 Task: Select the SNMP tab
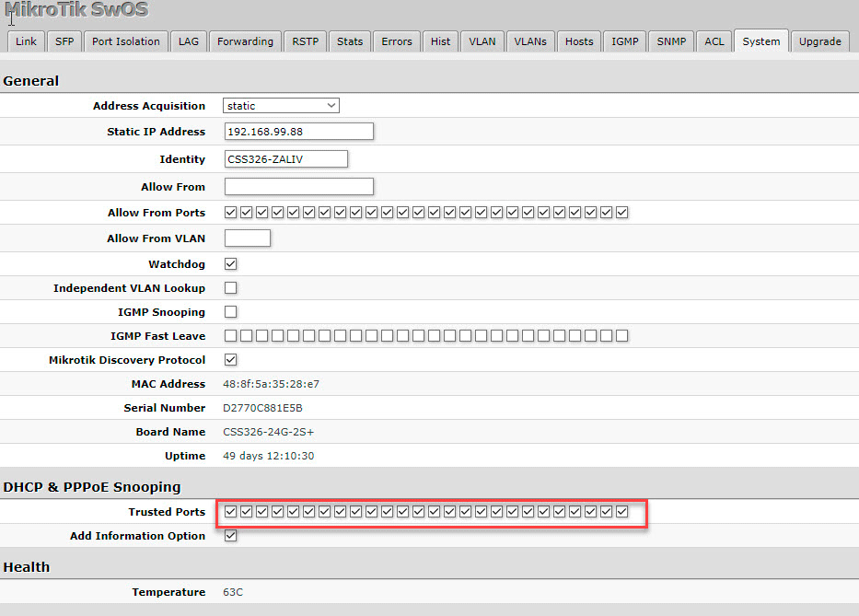671,41
